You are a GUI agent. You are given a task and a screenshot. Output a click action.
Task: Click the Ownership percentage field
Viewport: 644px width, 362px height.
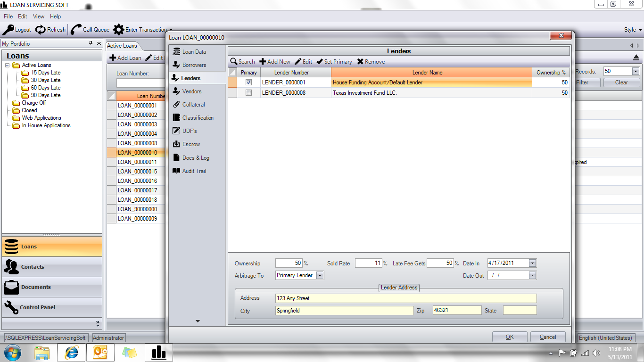tap(289, 263)
